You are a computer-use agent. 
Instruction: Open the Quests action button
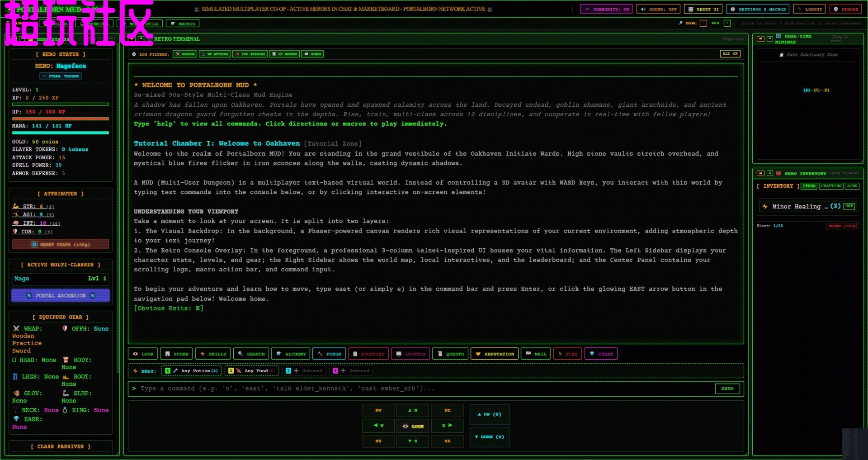pyautogui.click(x=450, y=354)
